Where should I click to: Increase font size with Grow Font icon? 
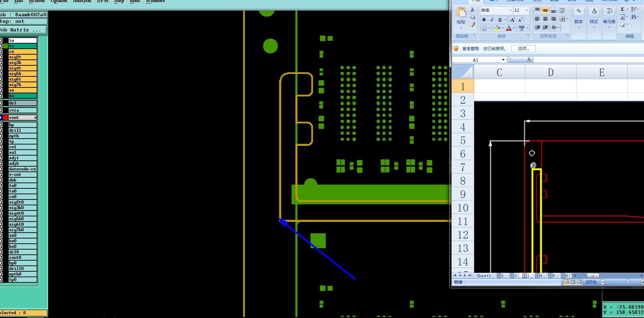click(513, 20)
